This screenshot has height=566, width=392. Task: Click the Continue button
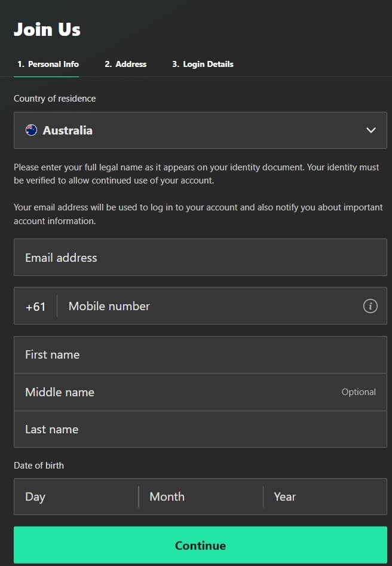coord(200,545)
